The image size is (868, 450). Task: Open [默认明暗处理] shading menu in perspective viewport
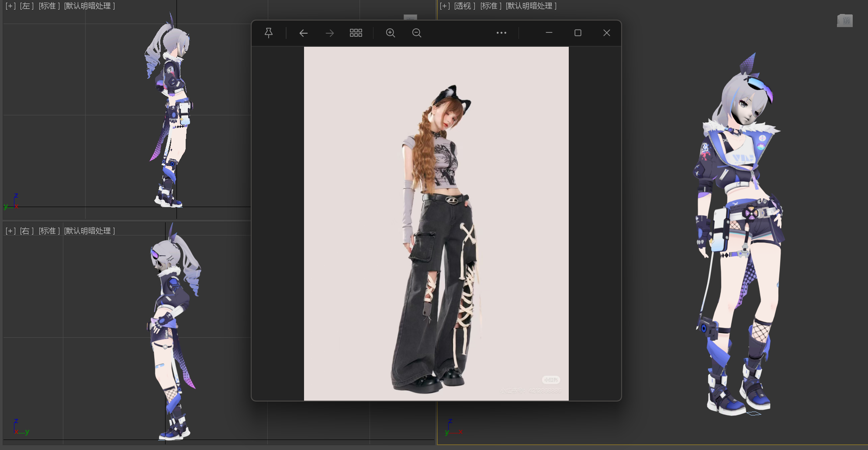tap(531, 6)
